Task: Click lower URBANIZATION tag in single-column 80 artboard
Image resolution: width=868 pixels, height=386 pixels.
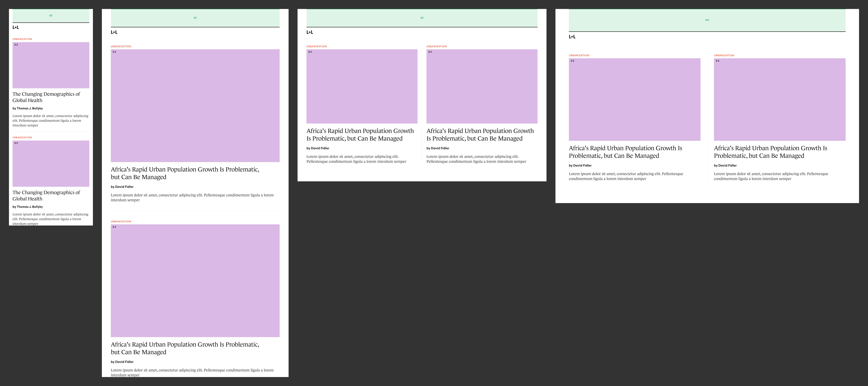Action: click(121, 222)
